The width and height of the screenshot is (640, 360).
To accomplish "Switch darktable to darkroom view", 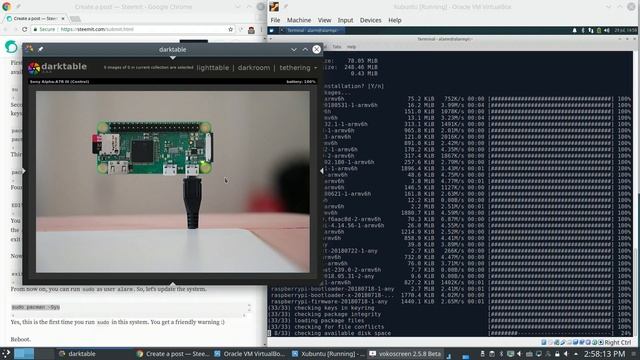I will click(x=254, y=68).
